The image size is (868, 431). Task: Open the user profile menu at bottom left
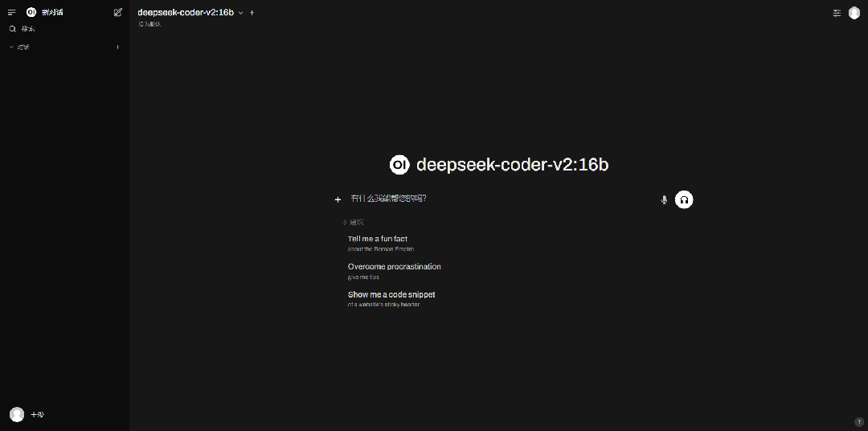coord(18,414)
